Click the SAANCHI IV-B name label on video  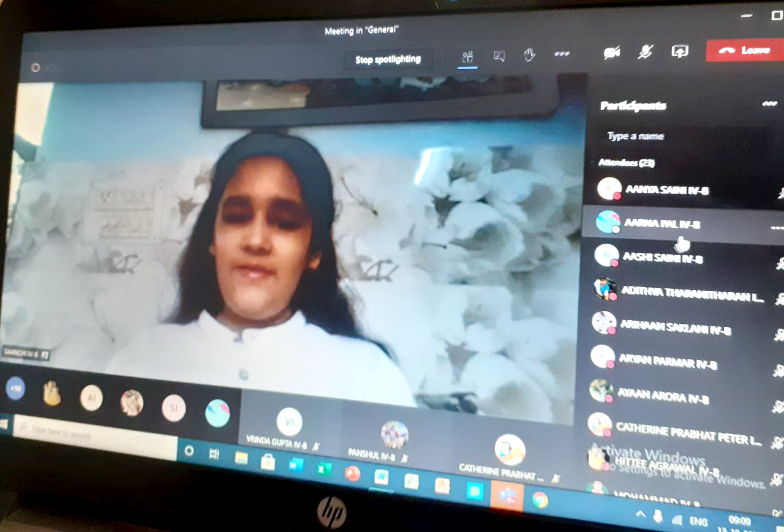pos(26,353)
